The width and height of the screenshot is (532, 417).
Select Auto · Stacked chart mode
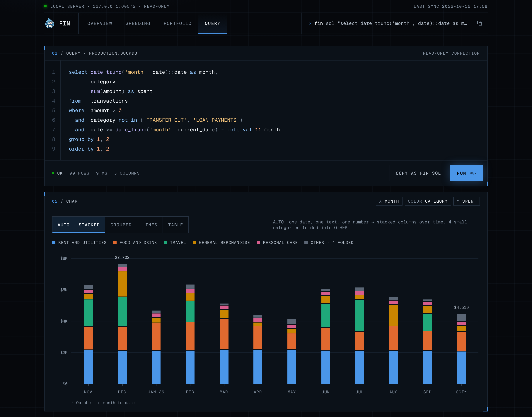click(79, 225)
